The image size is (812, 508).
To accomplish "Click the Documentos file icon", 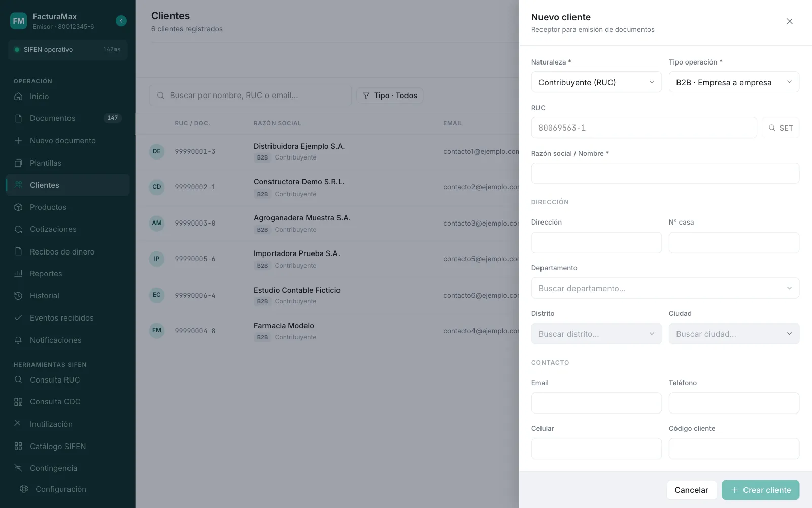I will (x=18, y=118).
